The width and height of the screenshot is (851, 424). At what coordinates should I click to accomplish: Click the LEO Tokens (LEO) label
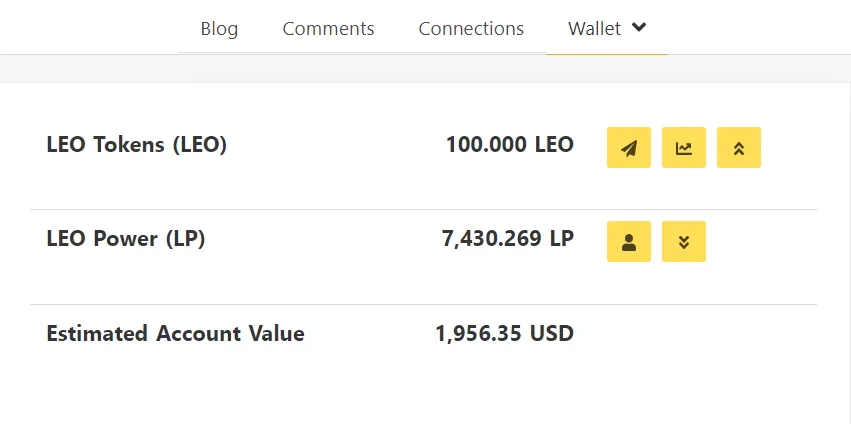click(x=137, y=145)
